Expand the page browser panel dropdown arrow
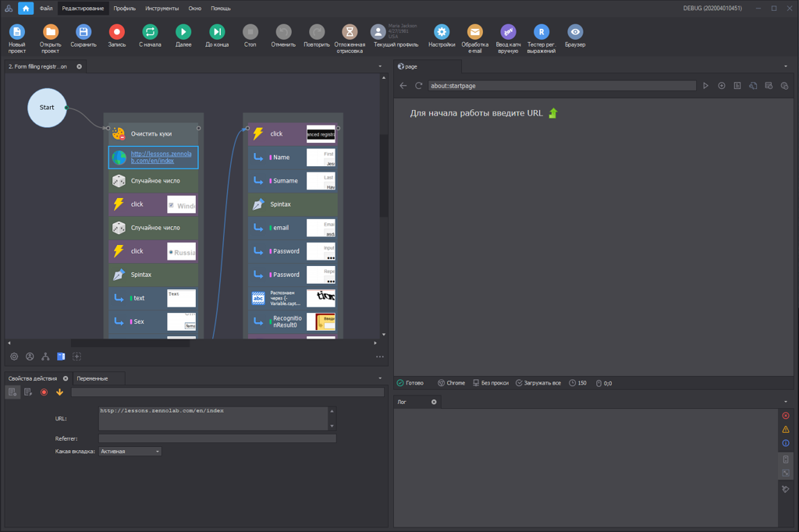This screenshot has height=532, width=799. click(786, 67)
